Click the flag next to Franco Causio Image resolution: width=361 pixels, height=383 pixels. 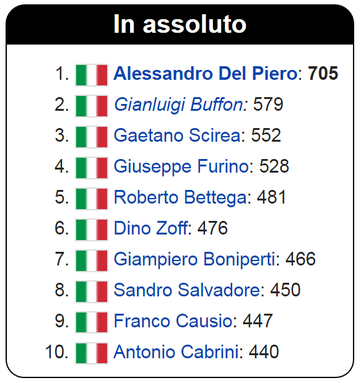point(92,322)
